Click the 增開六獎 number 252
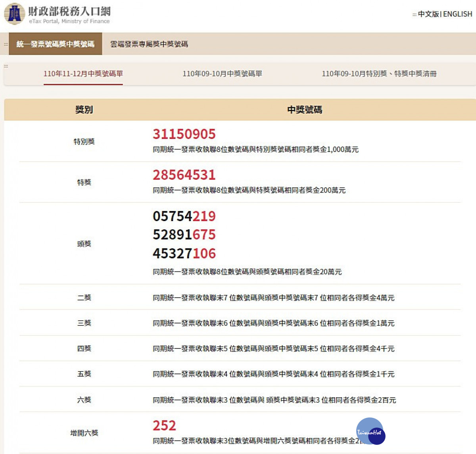 [165, 425]
